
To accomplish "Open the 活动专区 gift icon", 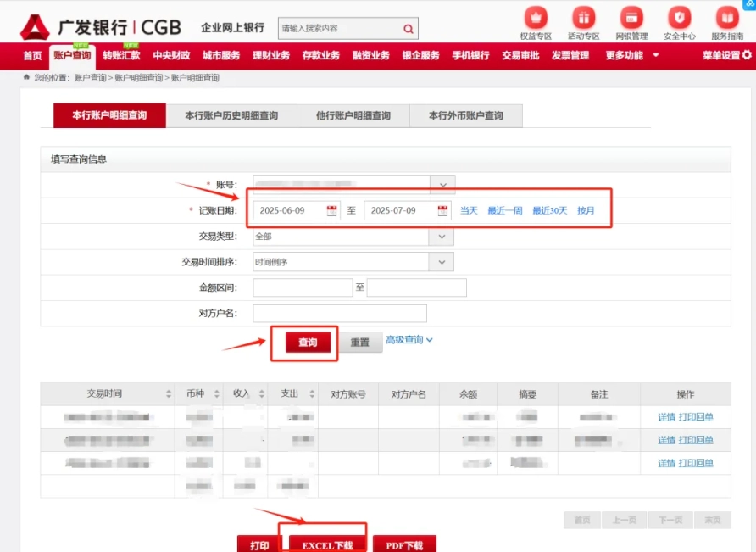I will pos(583,15).
